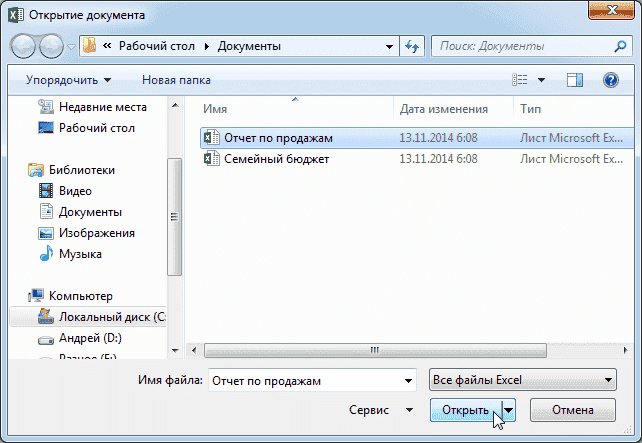Open the view options dropdown arrow
The width and height of the screenshot is (642, 443).
pyautogui.click(x=541, y=80)
